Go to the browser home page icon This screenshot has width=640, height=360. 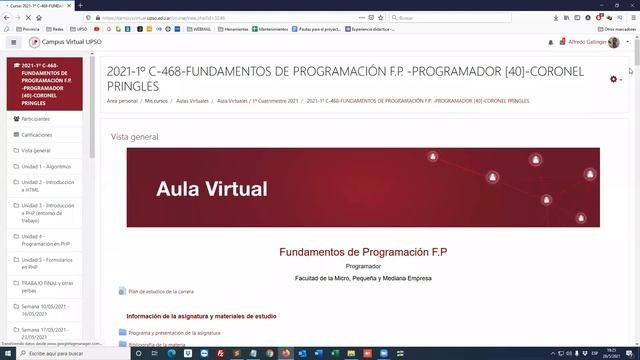[39, 18]
